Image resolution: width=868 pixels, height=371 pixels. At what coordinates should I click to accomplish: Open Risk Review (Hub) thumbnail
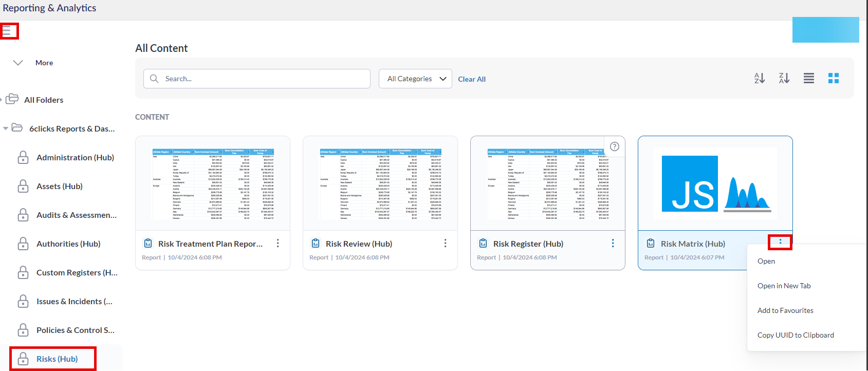[x=380, y=183]
